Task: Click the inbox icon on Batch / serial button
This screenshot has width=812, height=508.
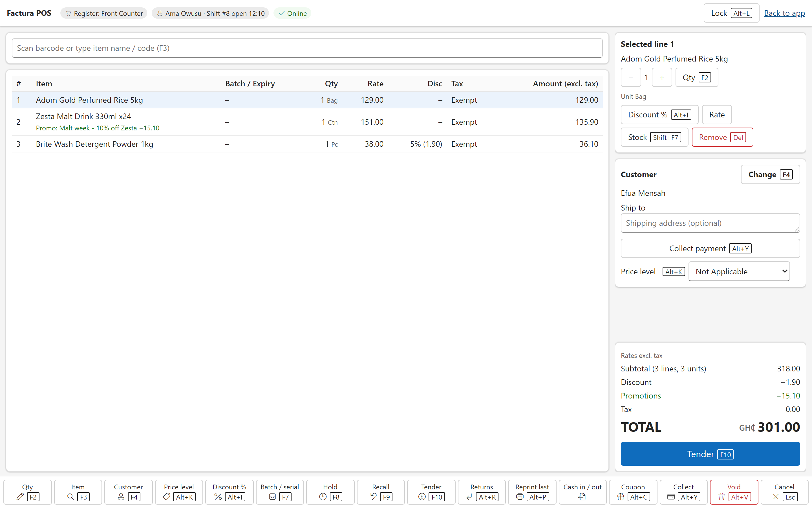Action: pos(272,497)
